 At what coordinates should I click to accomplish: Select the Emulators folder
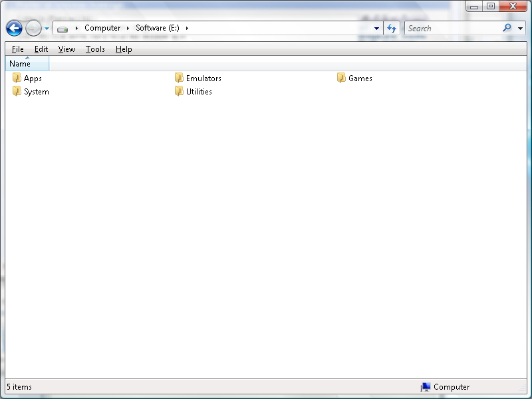click(203, 78)
